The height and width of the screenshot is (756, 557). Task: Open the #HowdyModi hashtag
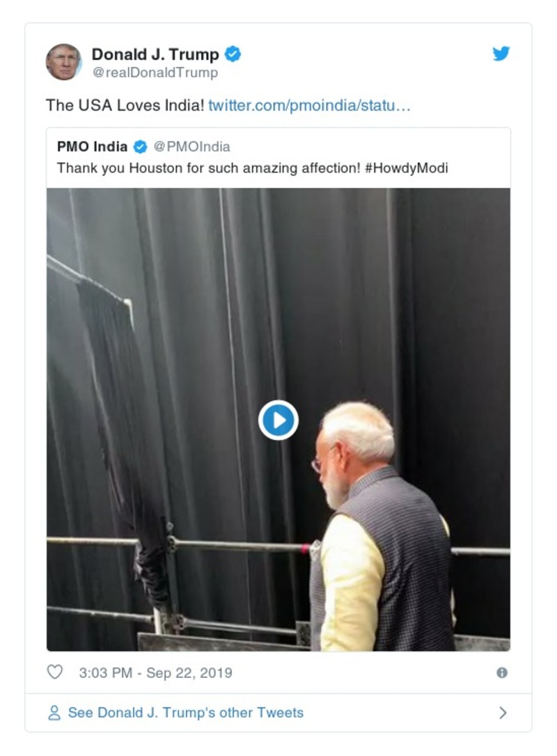pyautogui.click(x=406, y=168)
